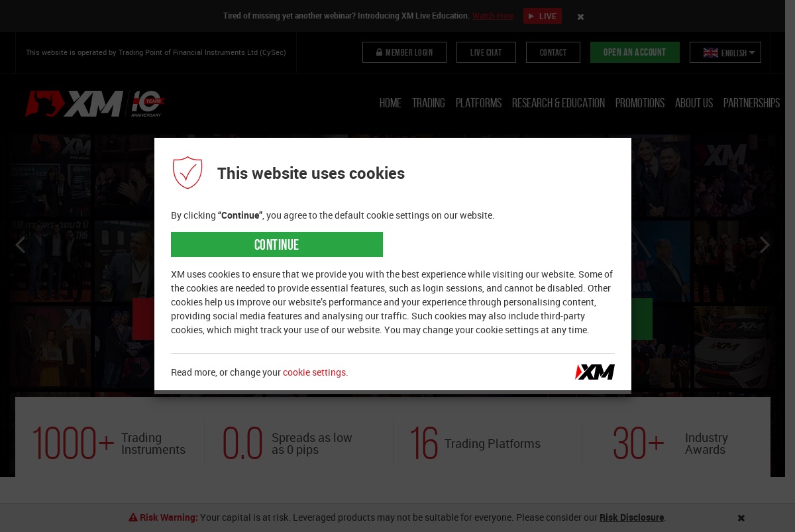Open the English language dropdown
This screenshot has height=532, width=795.
(x=725, y=52)
